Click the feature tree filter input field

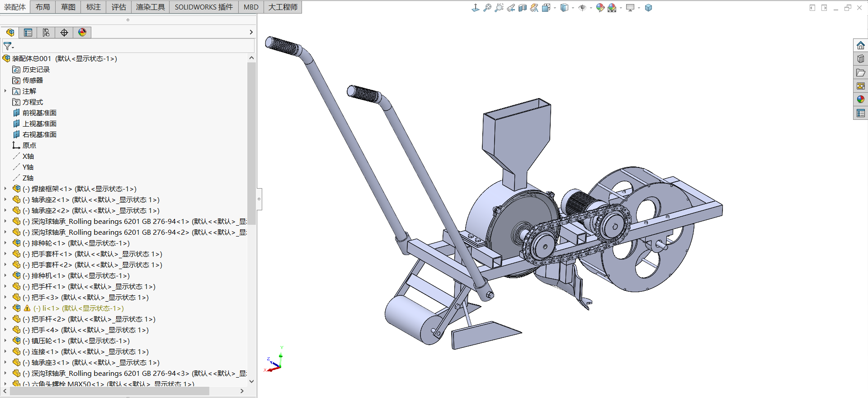(x=134, y=46)
